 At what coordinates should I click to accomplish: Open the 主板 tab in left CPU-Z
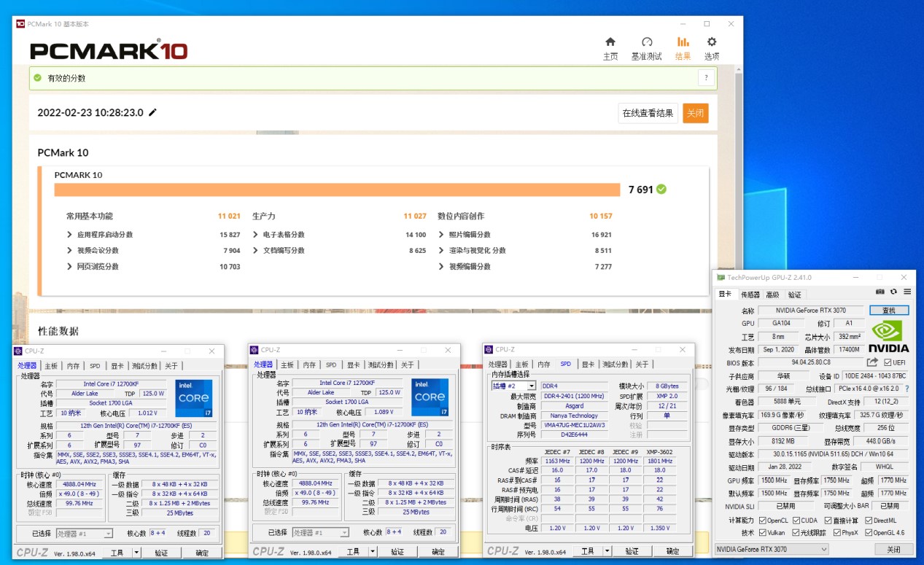(50, 365)
